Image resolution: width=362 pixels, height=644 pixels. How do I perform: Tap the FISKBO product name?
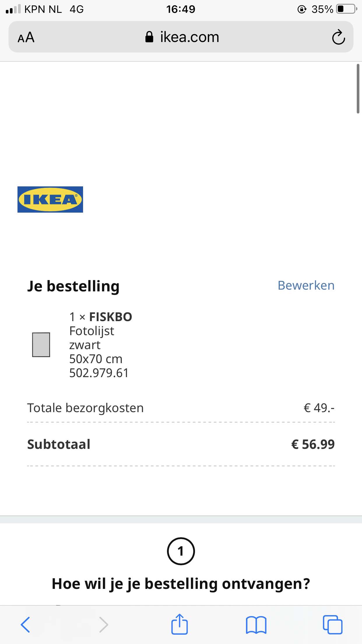(110, 317)
